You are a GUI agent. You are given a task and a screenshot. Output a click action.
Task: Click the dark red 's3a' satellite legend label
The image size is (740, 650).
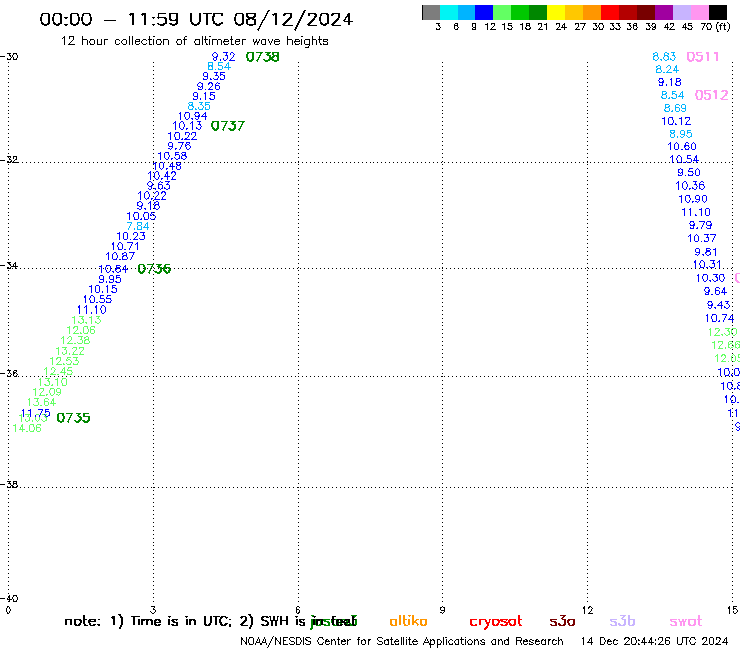562,621
